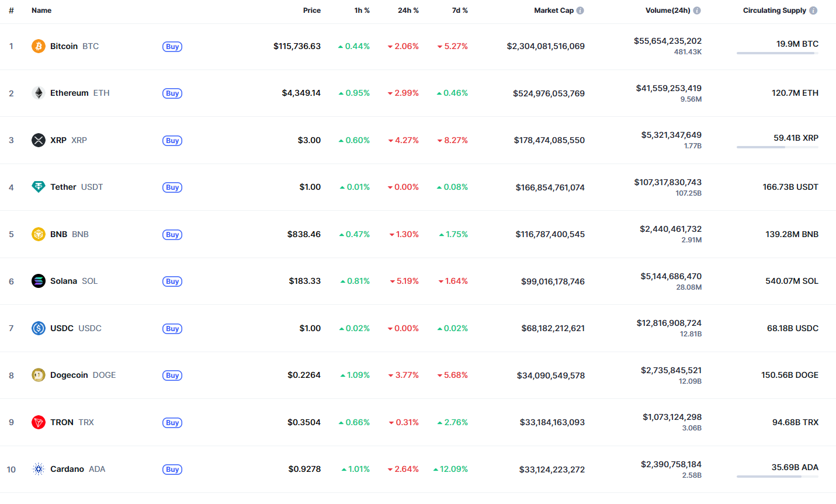Click BNB price $838.46

pyautogui.click(x=304, y=234)
